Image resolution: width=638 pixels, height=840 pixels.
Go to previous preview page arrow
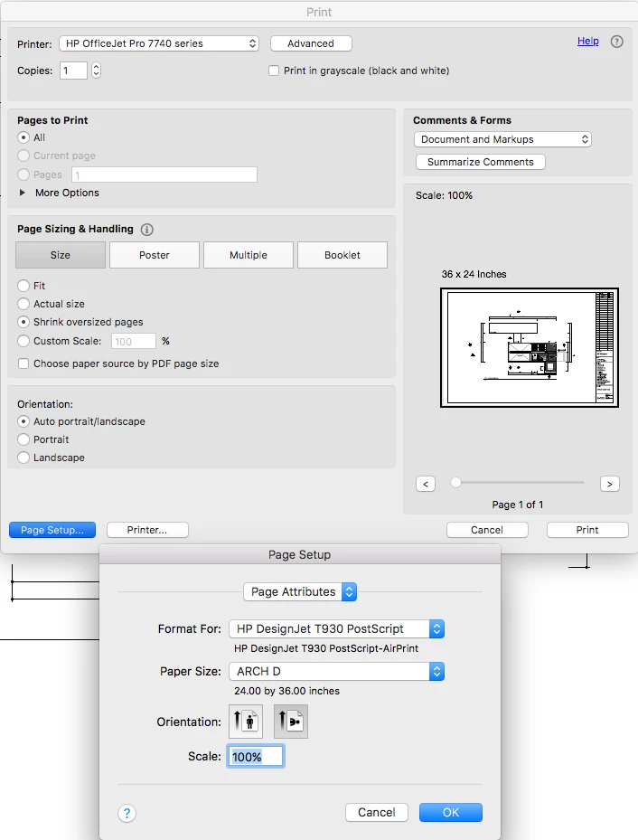click(426, 484)
